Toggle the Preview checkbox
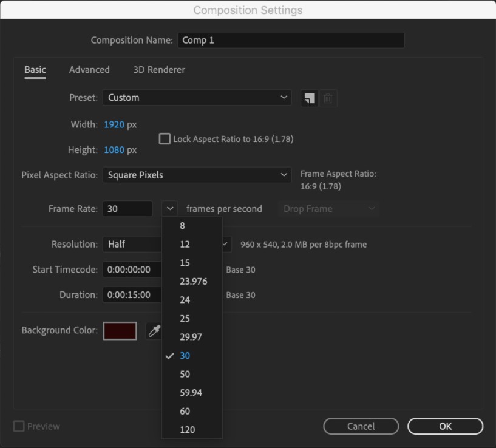 coord(19,426)
